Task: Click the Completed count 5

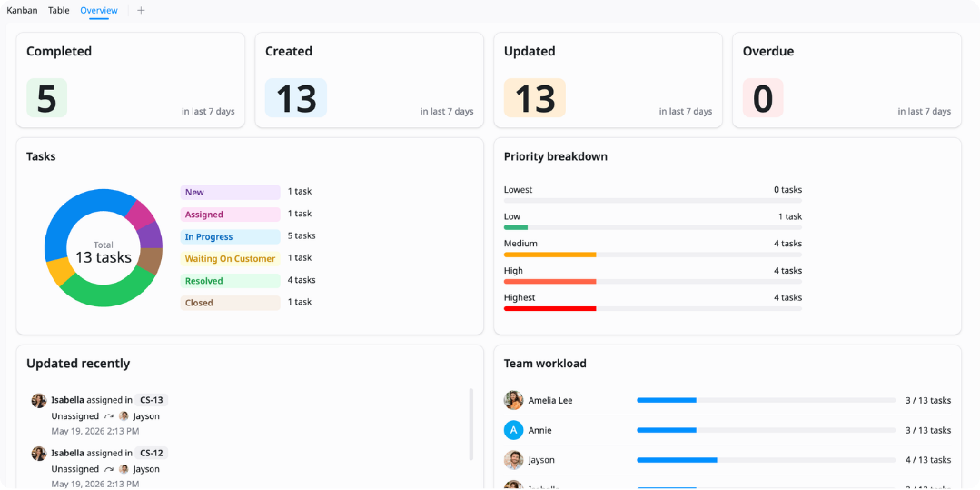Action: click(47, 98)
